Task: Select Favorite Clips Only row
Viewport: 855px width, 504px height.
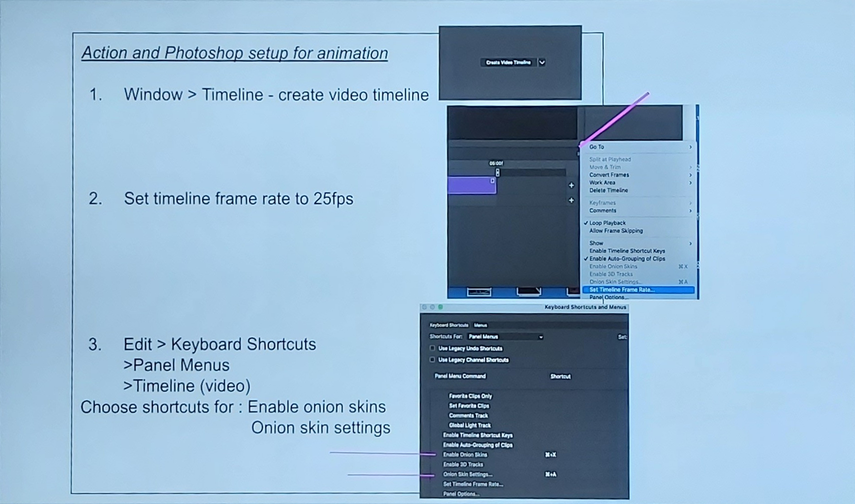Action: click(470, 396)
